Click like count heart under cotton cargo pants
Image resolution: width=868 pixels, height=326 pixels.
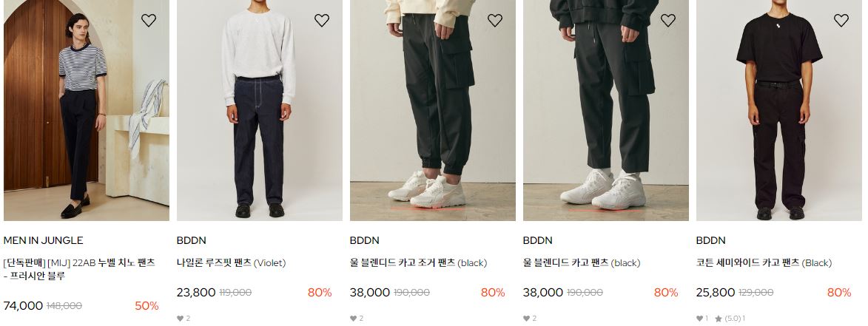point(700,319)
